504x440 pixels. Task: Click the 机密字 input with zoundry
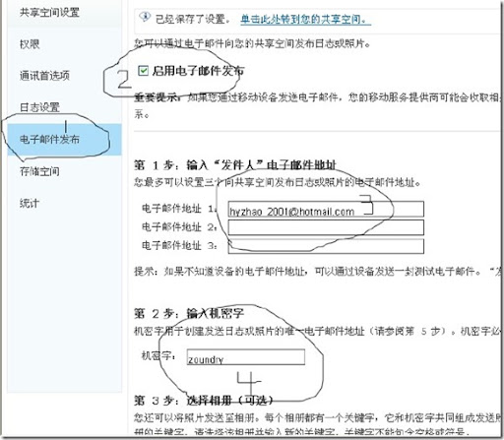(x=246, y=357)
